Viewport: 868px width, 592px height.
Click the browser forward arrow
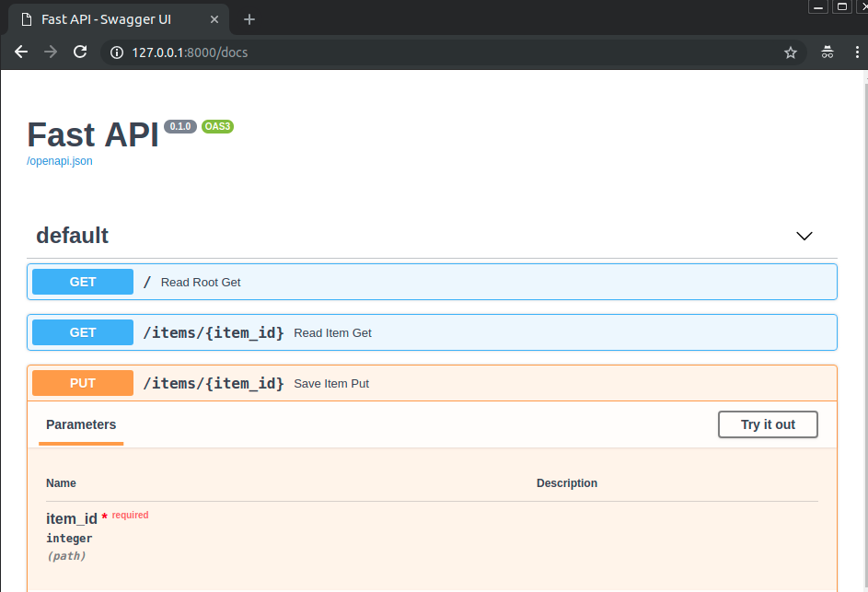tap(51, 52)
